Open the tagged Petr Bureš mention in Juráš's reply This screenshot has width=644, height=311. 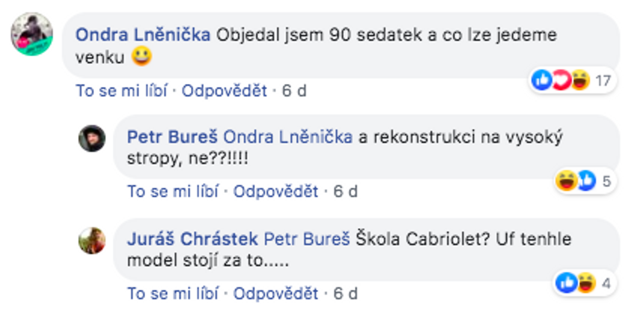tap(306, 239)
